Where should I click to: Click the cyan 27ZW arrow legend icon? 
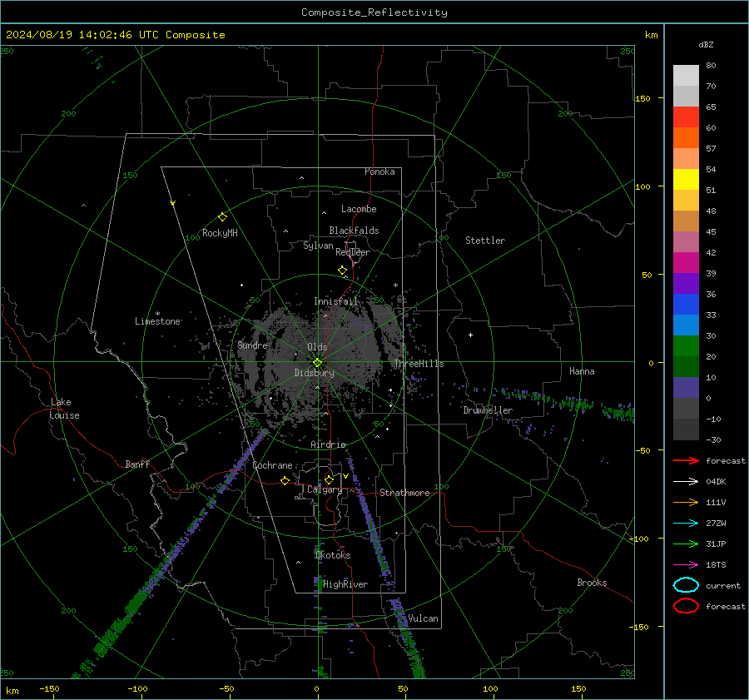(686, 524)
